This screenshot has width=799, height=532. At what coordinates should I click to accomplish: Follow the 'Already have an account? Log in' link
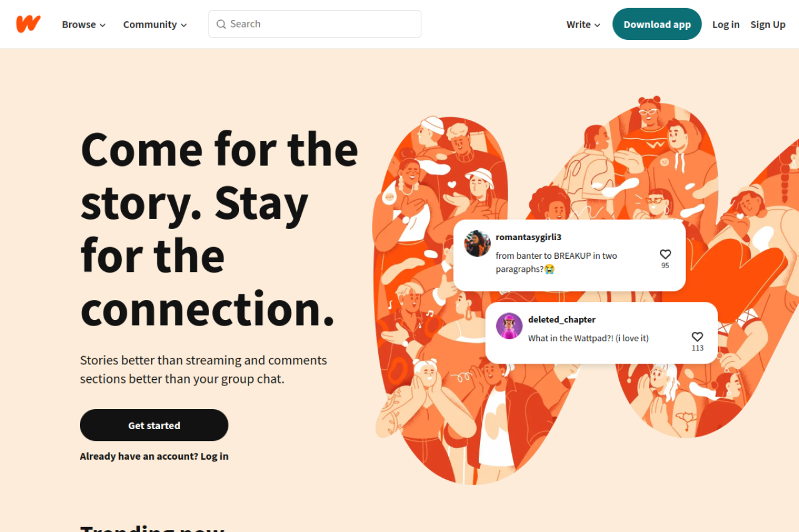pos(154,457)
